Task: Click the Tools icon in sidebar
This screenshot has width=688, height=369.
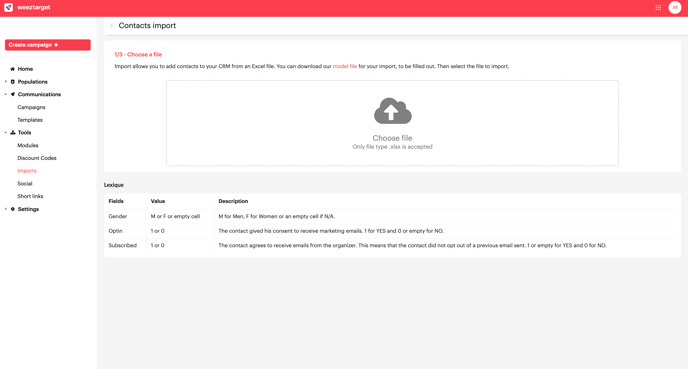Action: pos(13,133)
